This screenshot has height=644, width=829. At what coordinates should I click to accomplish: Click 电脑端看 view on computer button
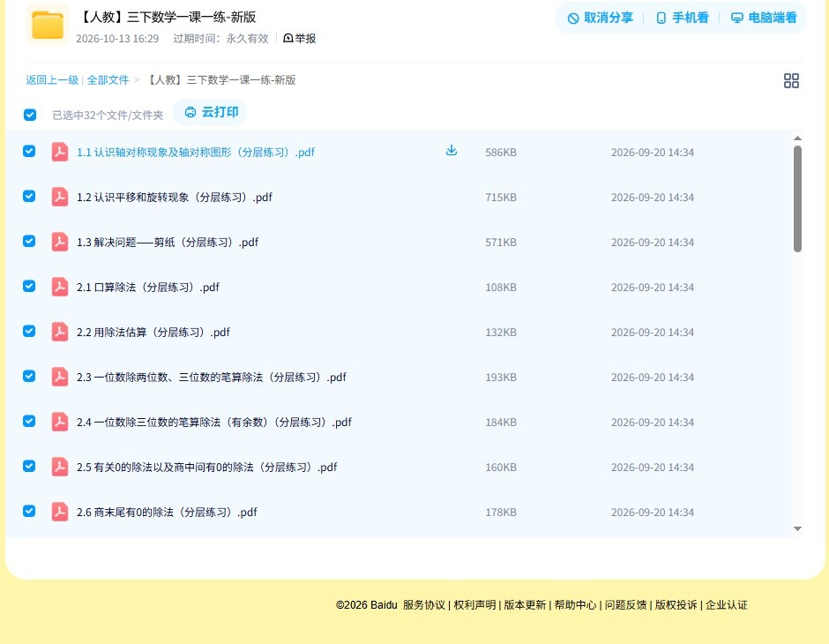[764, 18]
